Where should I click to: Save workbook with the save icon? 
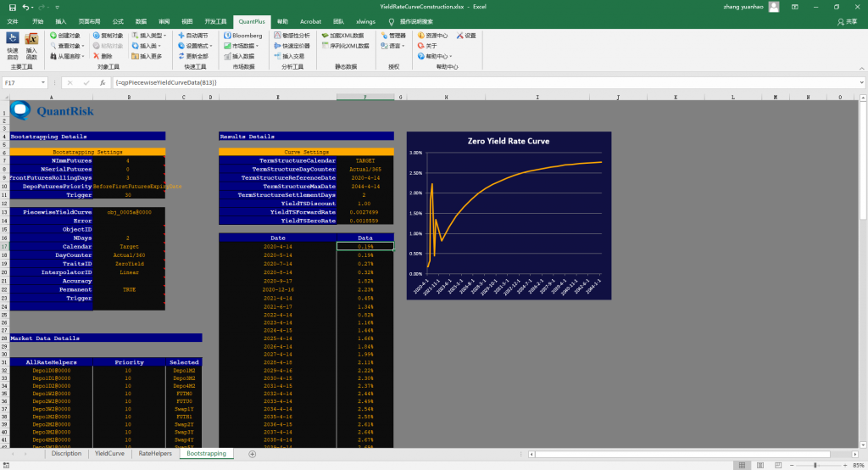pos(12,7)
